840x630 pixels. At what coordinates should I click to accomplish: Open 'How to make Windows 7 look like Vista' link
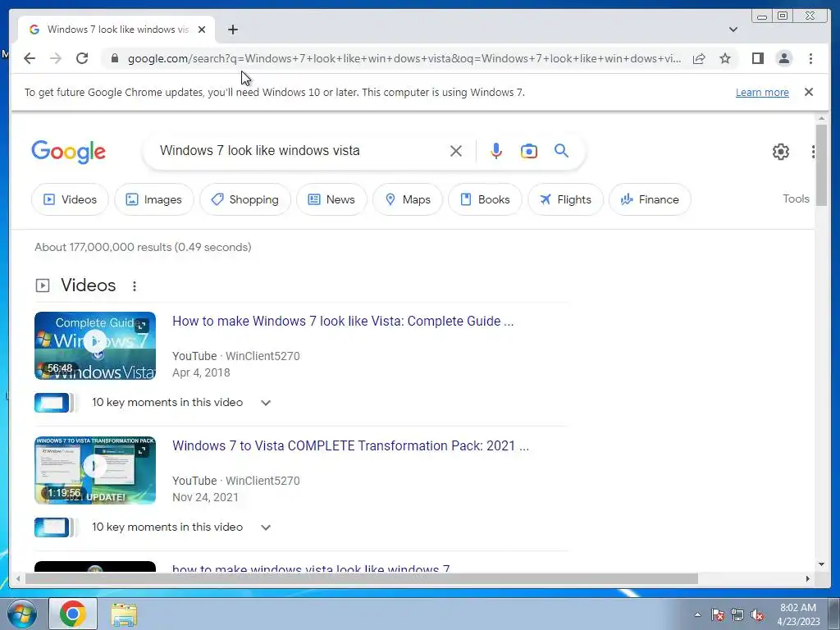click(x=343, y=321)
